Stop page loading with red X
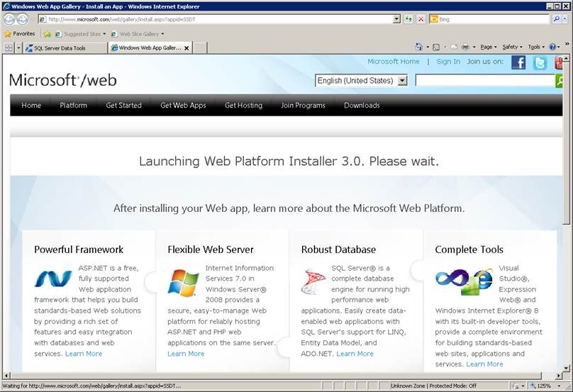573x392 pixels. tap(421, 19)
